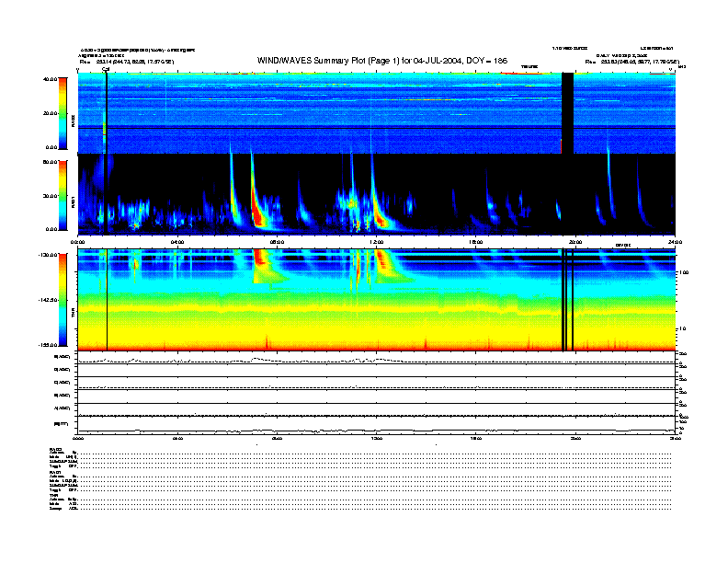Click the 24:00 time axis label
728x563 pixels.
coord(675,242)
